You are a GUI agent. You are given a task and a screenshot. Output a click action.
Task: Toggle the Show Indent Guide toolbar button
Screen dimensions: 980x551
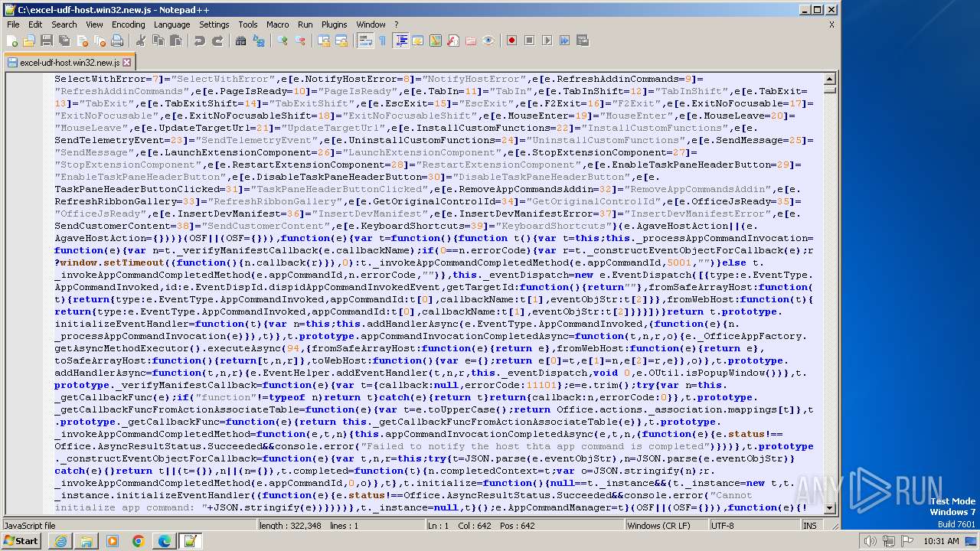coord(400,41)
